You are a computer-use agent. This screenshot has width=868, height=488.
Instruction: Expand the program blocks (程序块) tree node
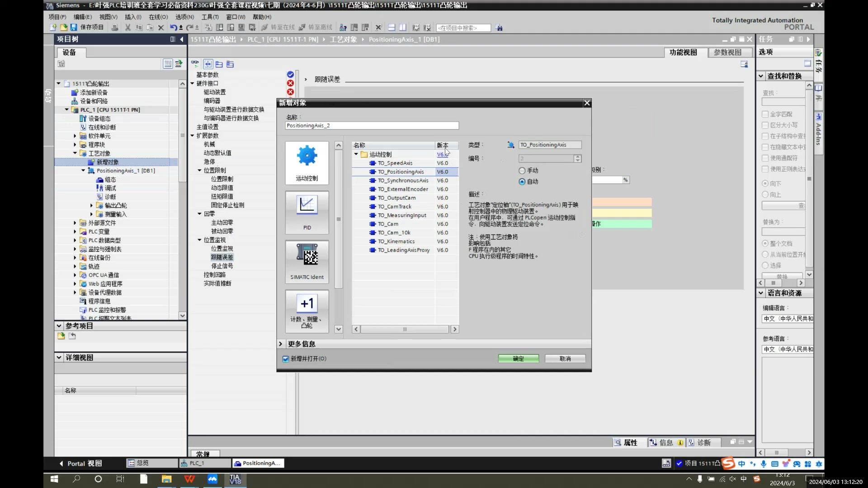[x=75, y=145]
